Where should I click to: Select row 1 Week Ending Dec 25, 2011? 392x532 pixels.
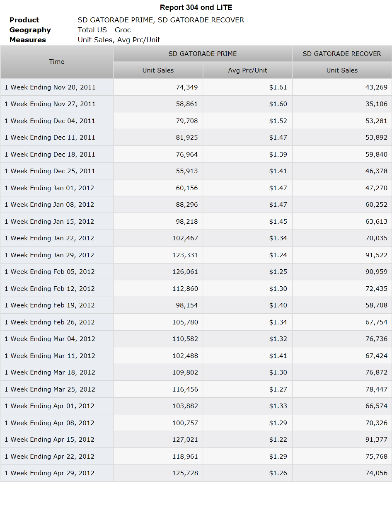pos(196,171)
